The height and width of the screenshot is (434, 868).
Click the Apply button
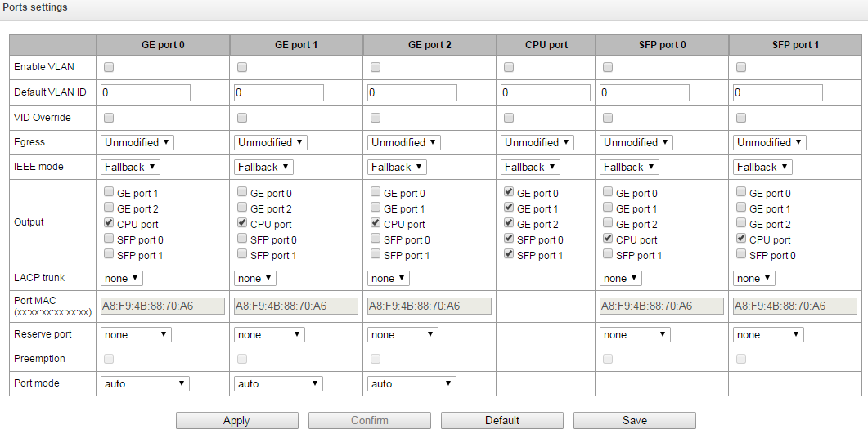tap(236, 420)
